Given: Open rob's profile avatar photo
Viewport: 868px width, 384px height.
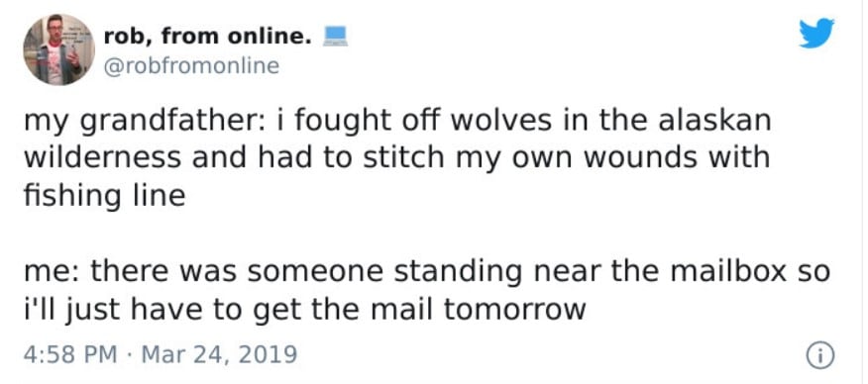Looking at the screenshot, I should point(58,49).
